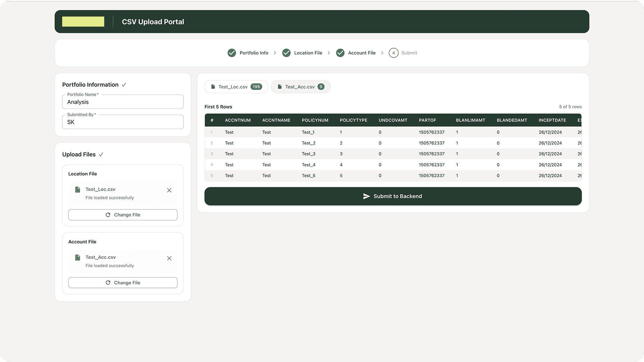Remove the Test_Acc.csv account file

pos(169,258)
